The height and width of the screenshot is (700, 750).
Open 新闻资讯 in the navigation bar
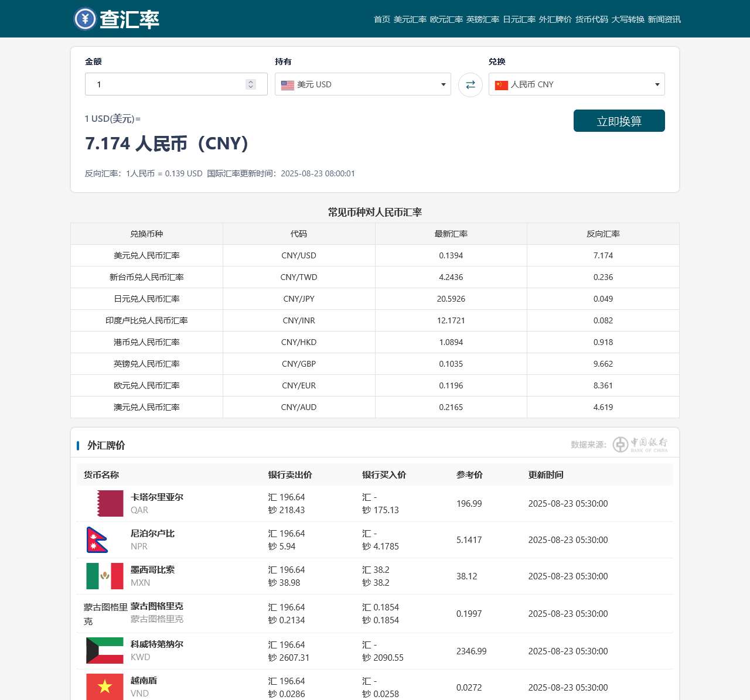tap(664, 19)
